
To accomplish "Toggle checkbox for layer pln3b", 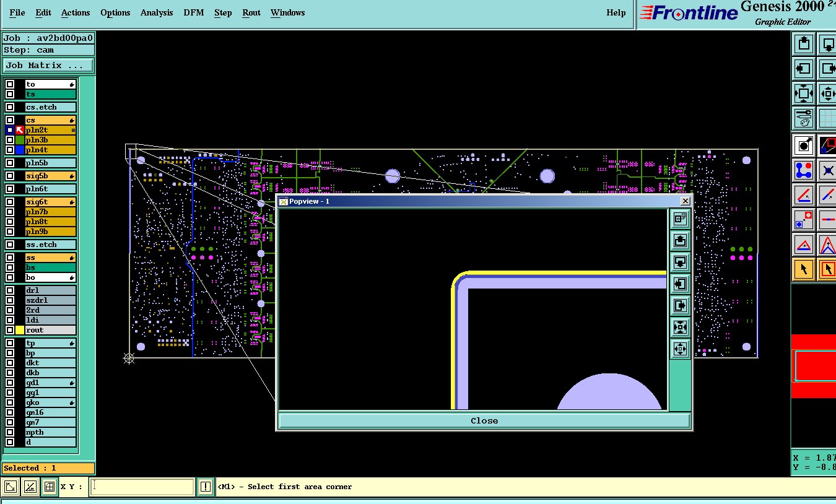I will click(10, 140).
